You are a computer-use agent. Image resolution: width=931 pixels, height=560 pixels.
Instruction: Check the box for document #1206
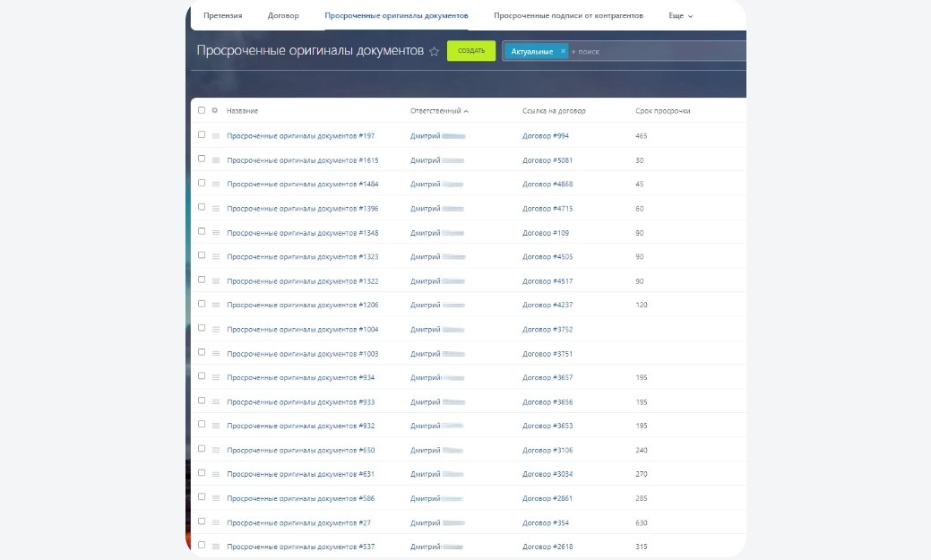(x=202, y=304)
